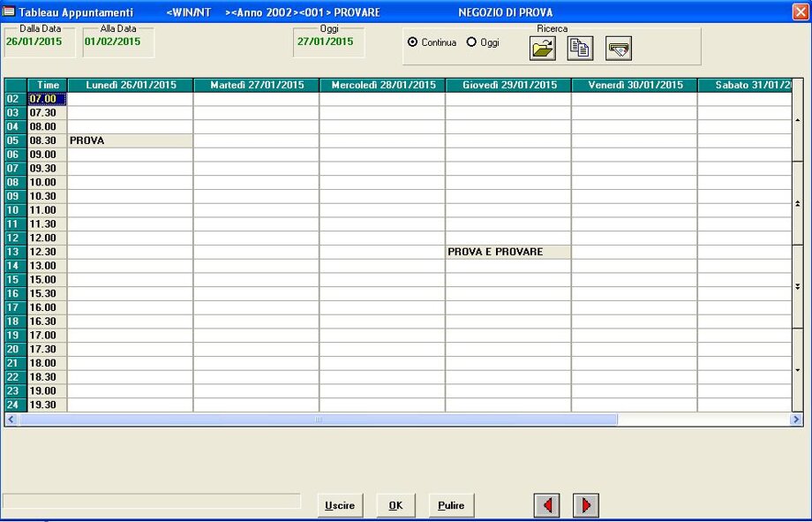Select the Continua radio option
This screenshot has width=812, height=522.
[x=413, y=42]
